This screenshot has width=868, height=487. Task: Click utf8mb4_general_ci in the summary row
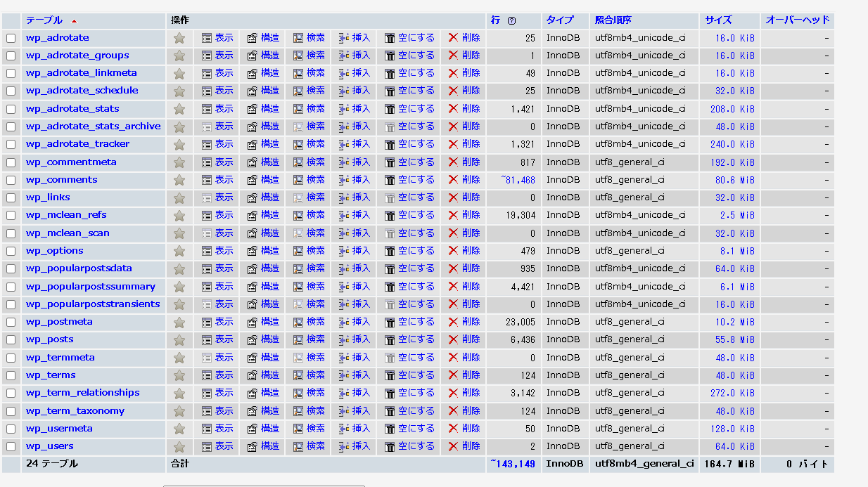tap(645, 464)
